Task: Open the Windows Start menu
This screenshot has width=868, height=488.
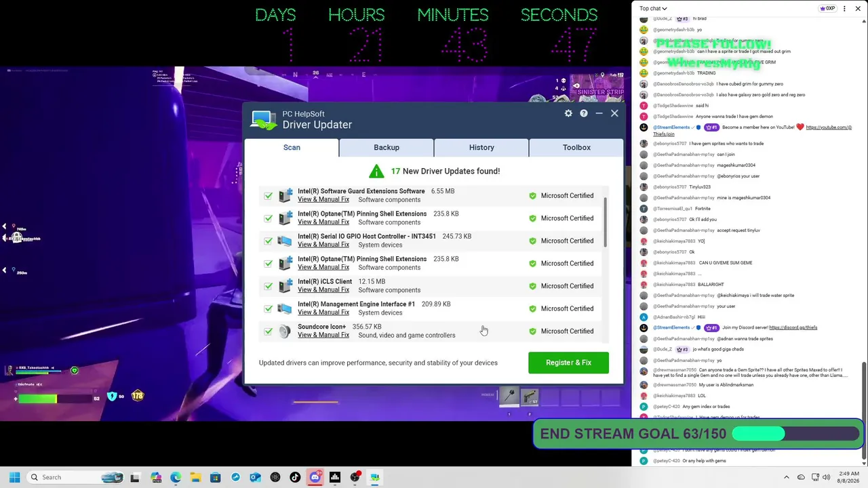Action: (14, 477)
